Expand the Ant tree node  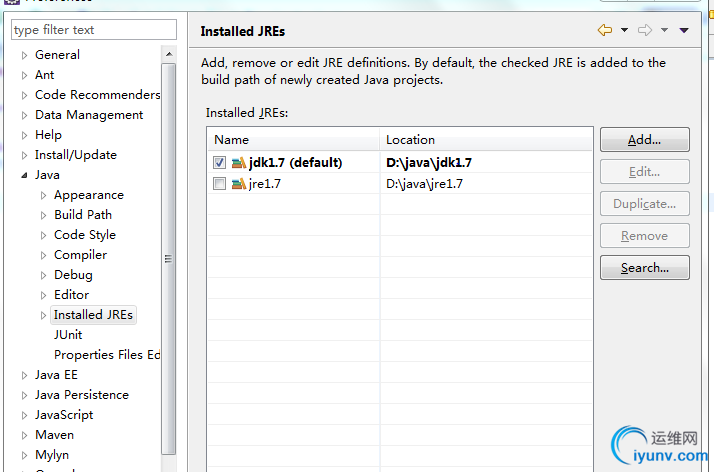point(24,75)
